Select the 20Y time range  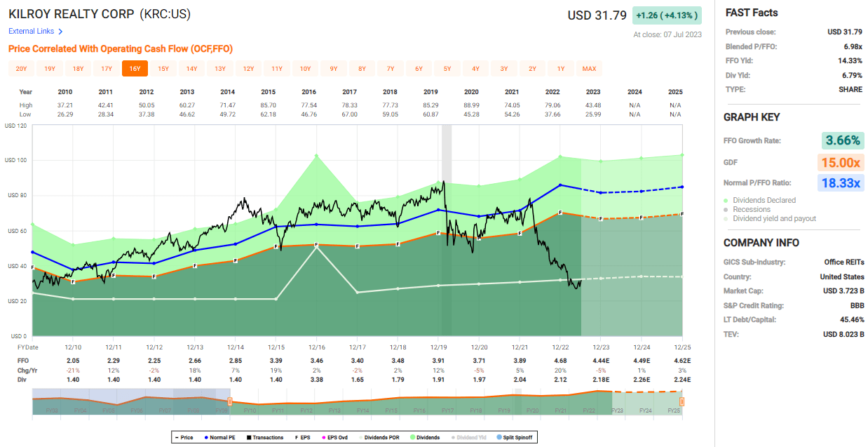coord(21,68)
